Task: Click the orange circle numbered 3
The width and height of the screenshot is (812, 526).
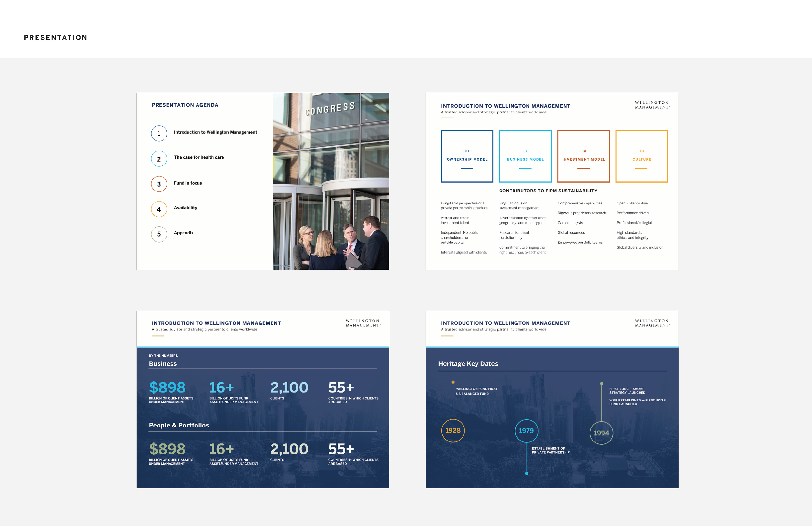Action: [159, 184]
